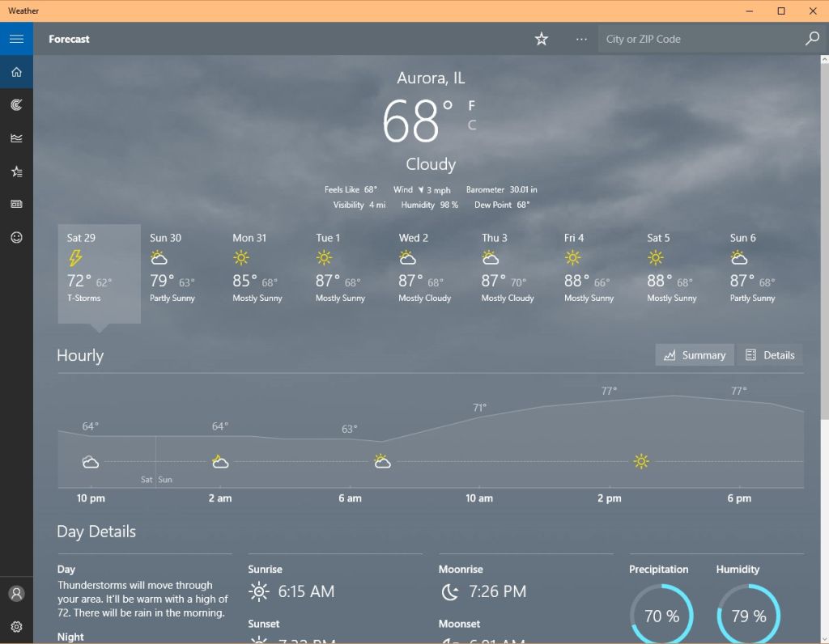Expand the more options ellipsis menu

(581, 39)
